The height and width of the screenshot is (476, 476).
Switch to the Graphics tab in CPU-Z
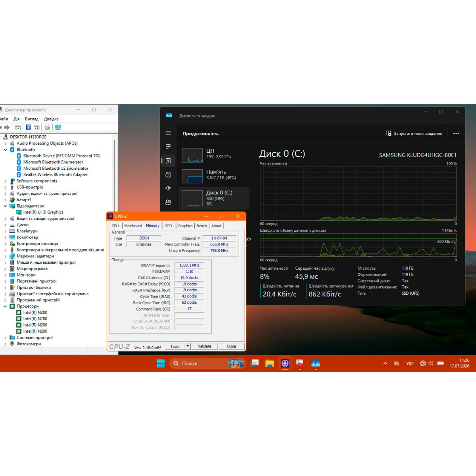(185, 226)
